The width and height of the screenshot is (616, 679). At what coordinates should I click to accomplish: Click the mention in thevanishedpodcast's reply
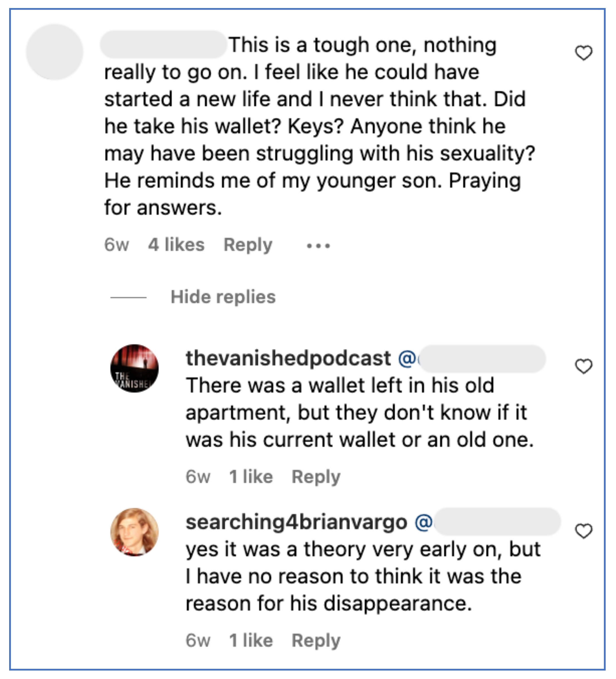472,359
